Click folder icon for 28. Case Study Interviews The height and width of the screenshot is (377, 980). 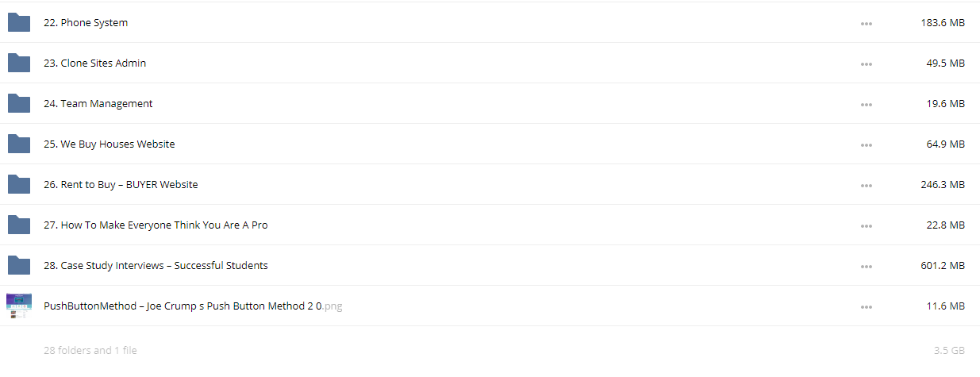(x=19, y=265)
